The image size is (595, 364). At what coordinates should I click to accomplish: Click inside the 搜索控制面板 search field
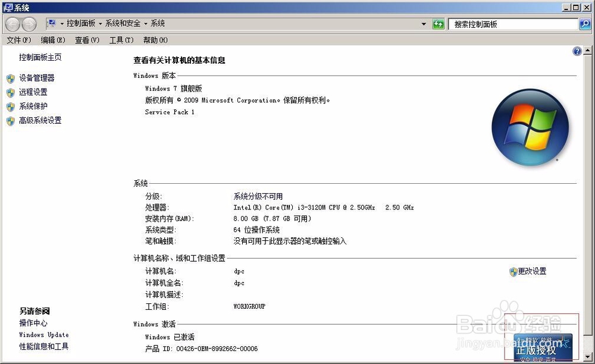513,24
